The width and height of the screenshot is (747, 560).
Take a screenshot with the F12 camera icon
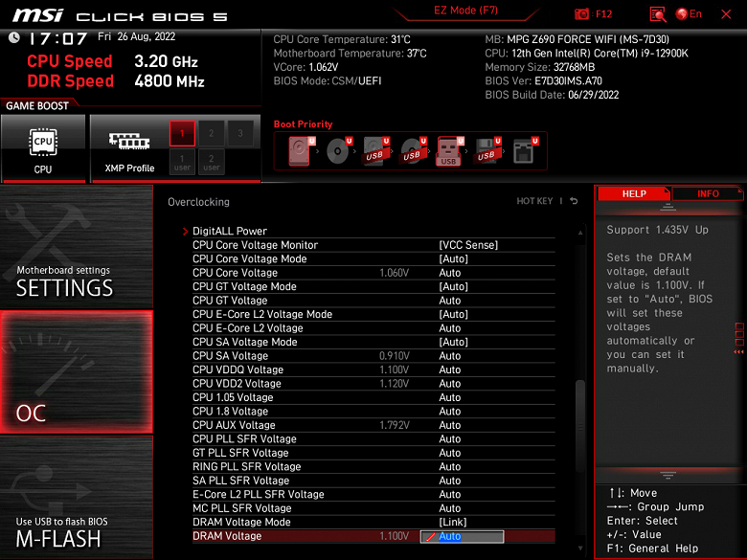(581, 14)
